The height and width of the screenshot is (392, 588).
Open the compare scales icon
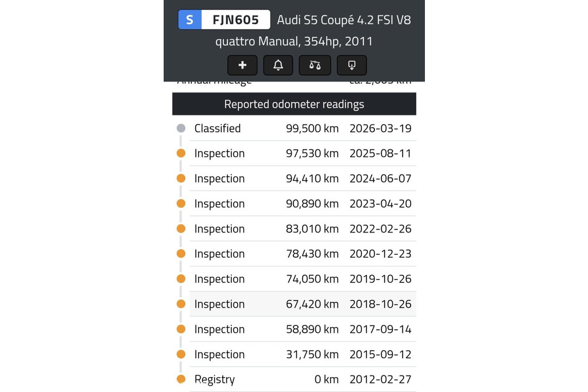pos(315,65)
